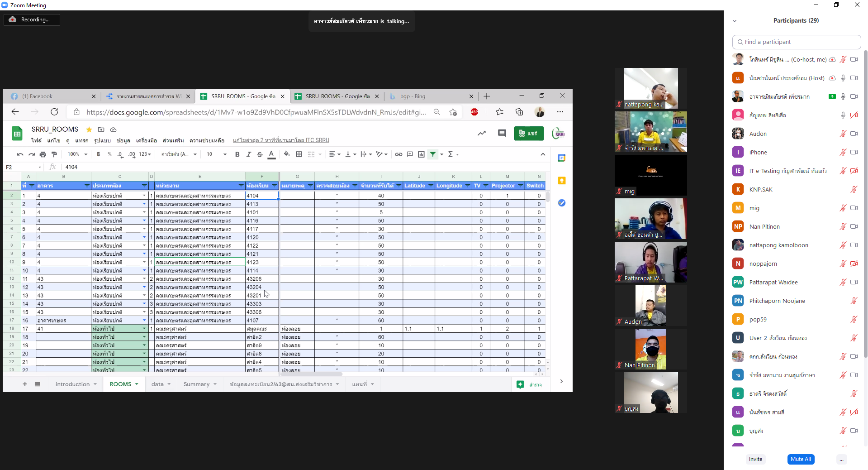Open Google Keep from the side panel

tap(561, 181)
